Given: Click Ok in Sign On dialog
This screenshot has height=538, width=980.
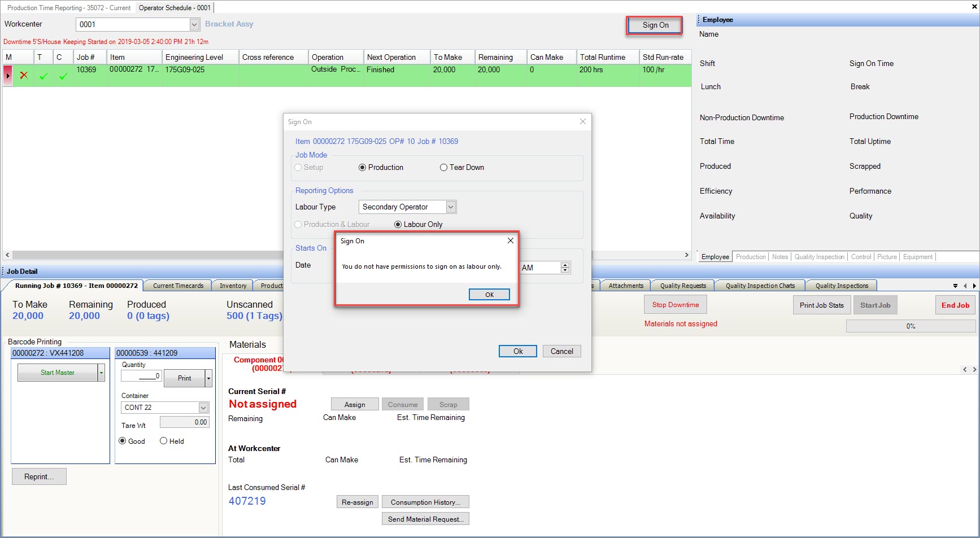Looking at the screenshot, I should pyautogui.click(x=518, y=351).
